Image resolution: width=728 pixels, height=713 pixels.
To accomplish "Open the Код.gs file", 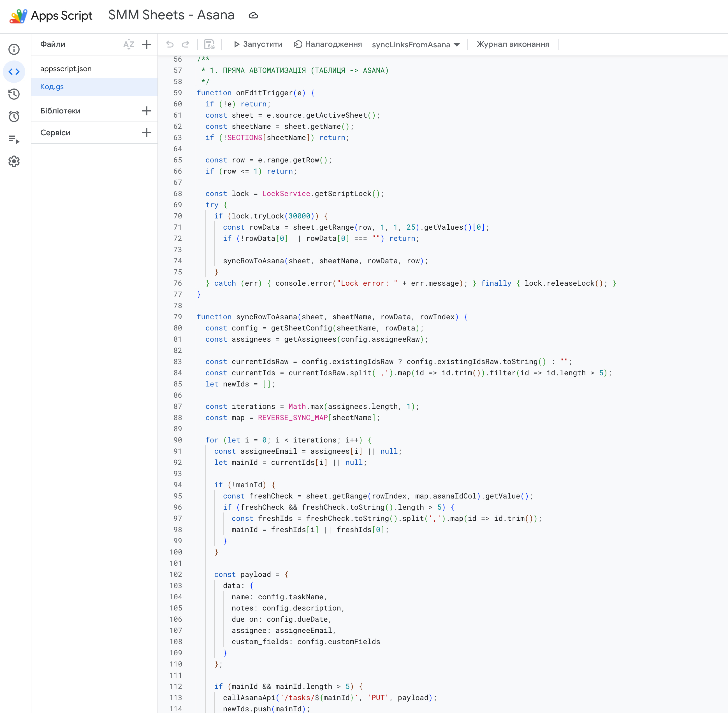I will (x=52, y=87).
